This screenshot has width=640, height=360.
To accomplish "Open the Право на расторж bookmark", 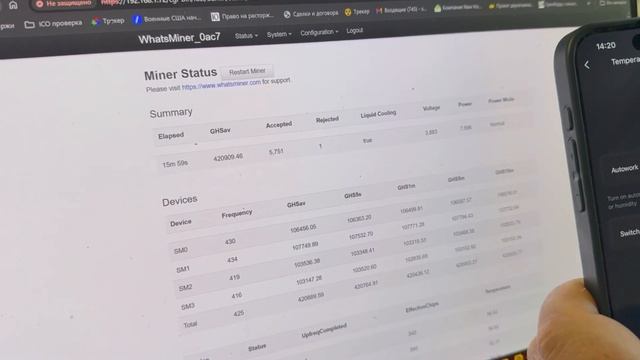I will [x=242, y=16].
